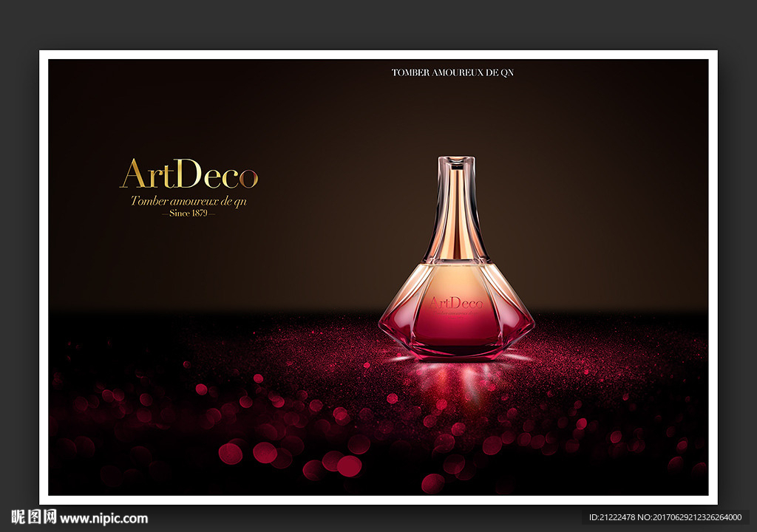Viewport: 757px width, 532px height.
Task: Click the ID:21222478 number text
Action: tap(611, 517)
